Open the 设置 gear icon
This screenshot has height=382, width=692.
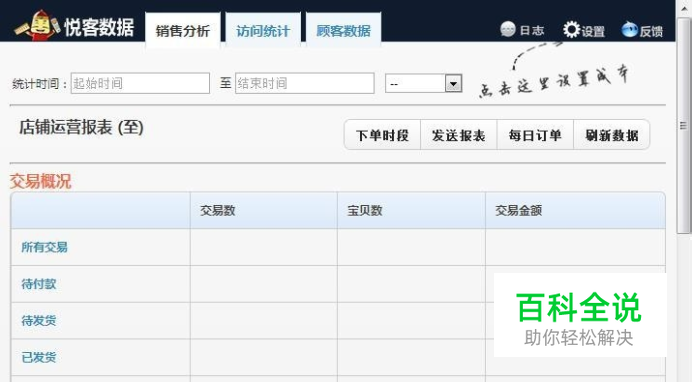point(571,30)
